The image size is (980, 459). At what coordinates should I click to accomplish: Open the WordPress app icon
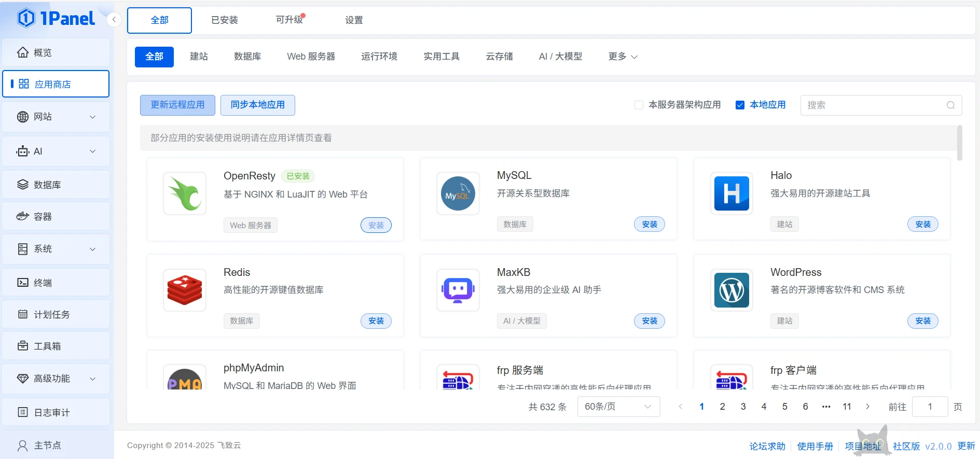(x=731, y=290)
